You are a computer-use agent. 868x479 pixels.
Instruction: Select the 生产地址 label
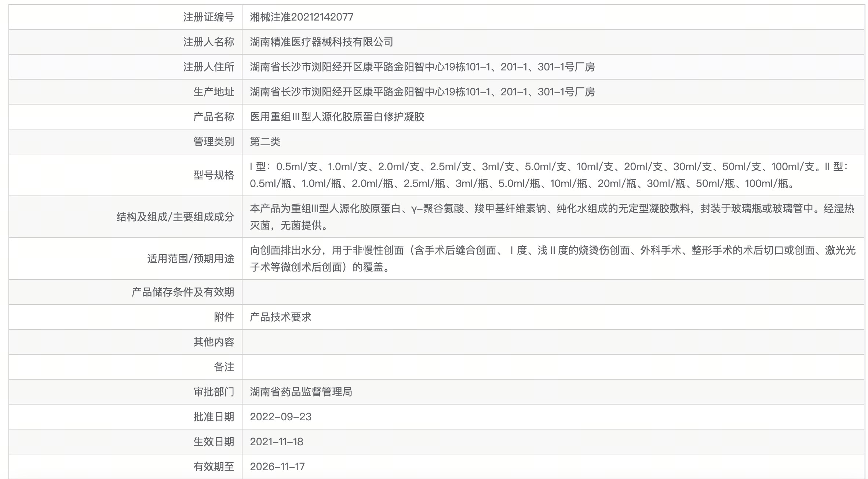214,92
